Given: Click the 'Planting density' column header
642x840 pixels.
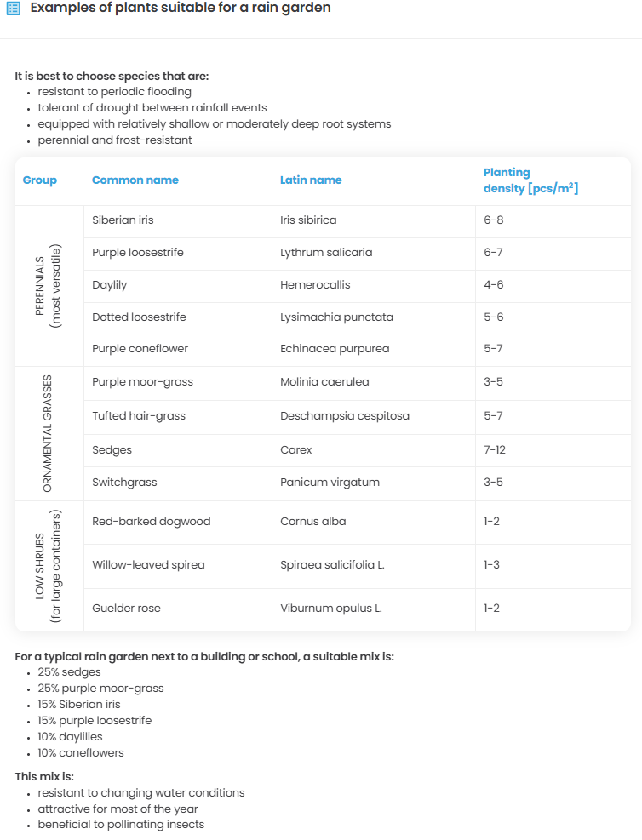Looking at the screenshot, I should click(530, 180).
